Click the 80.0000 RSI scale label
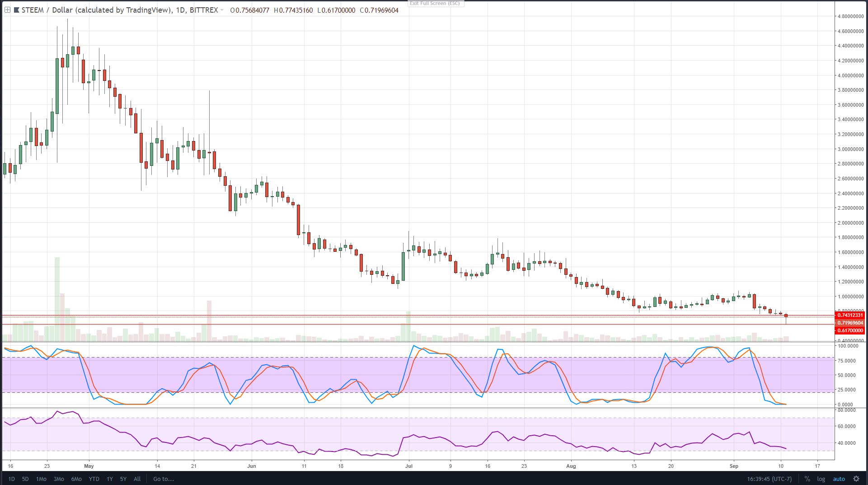This screenshot has width=868, height=485. click(847, 410)
